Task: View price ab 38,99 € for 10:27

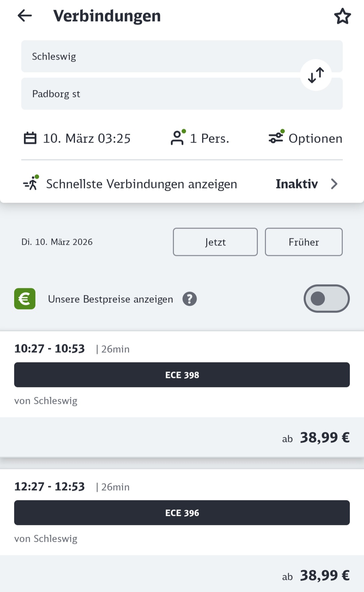Action: point(316,438)
